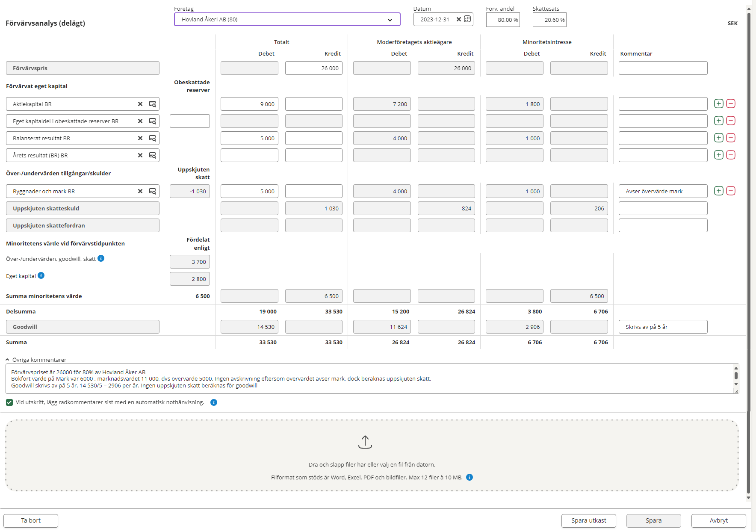Click the Skattesats input field
This screenshot has height=532, width=756.
549,20
